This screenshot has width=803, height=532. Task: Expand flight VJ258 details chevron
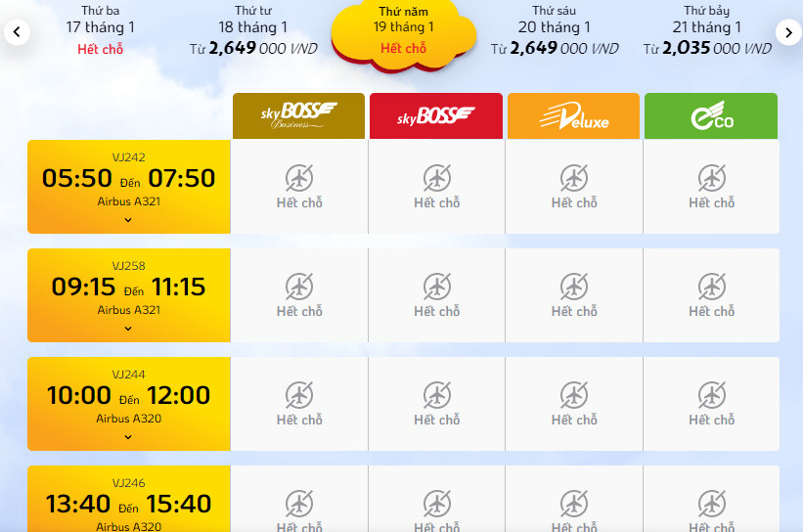128,329
